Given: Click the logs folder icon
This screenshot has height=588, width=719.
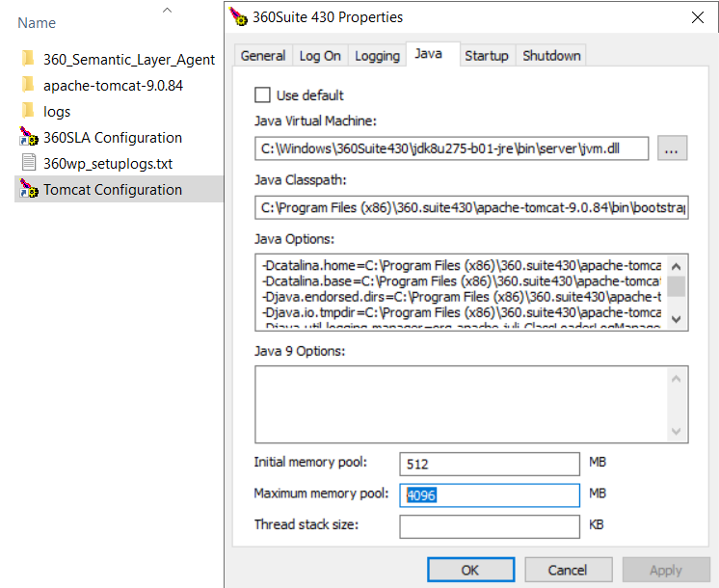Looking at the screenshot, I should tap(28, 111).
